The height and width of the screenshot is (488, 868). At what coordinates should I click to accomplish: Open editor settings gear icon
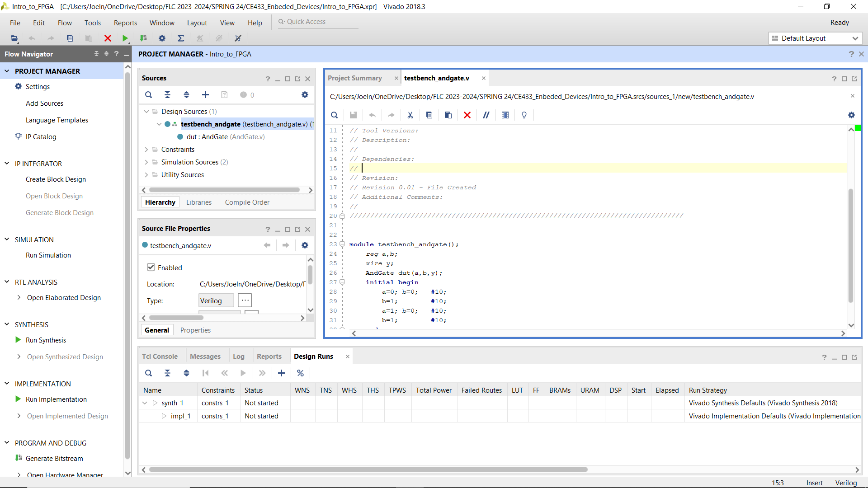pos(851,115)
